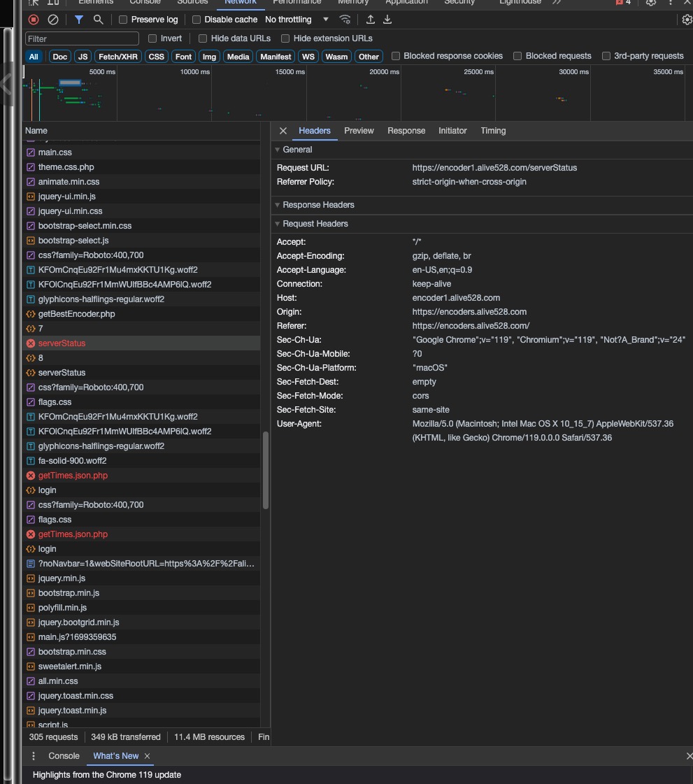Click the stylesheet icon beside theme.css.php
Image resolution: width=693 pixels, height=784 pixels.
pos(31,167)
